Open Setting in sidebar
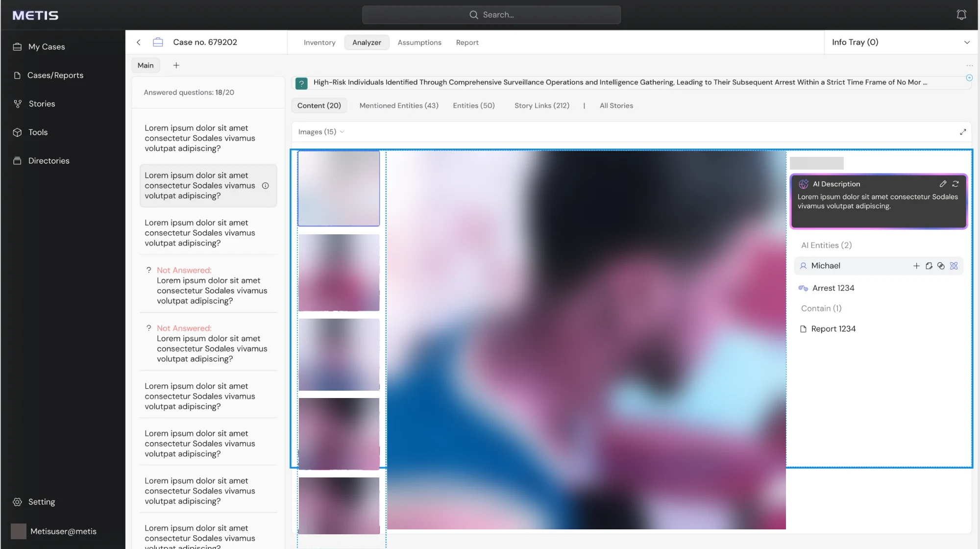 [42, 501]
